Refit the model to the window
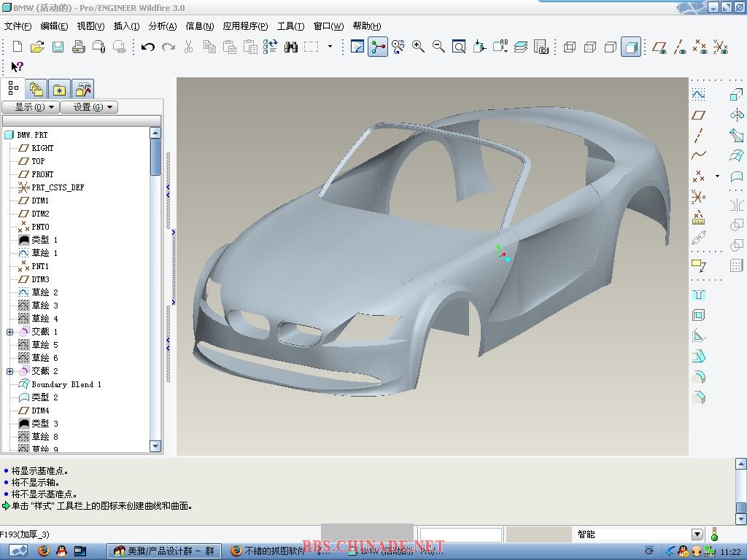Screen dimensions: 747x560 pos(459,47)
